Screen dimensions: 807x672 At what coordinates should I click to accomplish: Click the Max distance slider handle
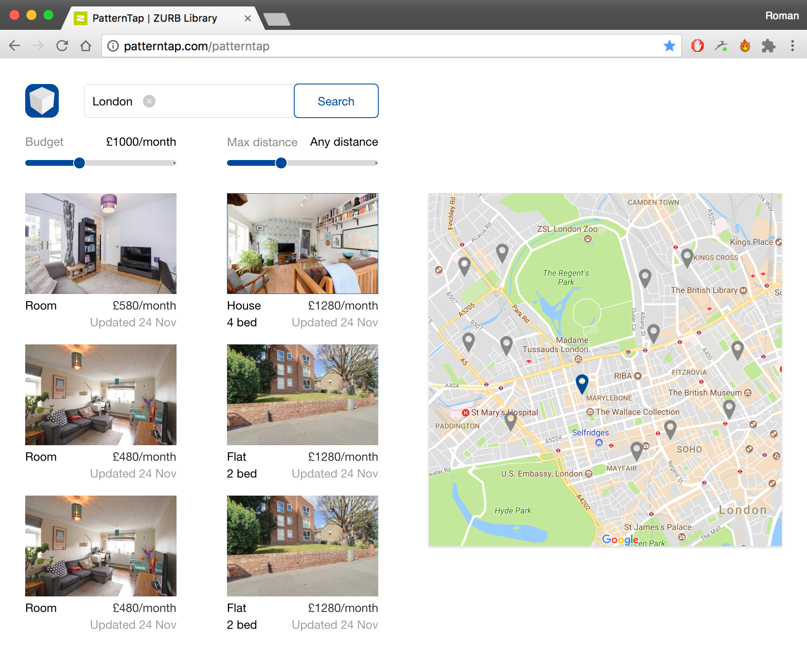pos(281,163)
